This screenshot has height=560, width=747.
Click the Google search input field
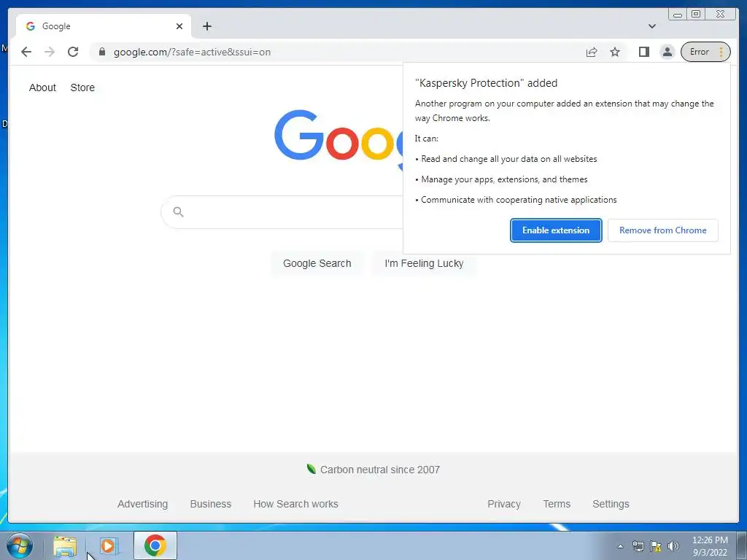click(x=284, y=212)
